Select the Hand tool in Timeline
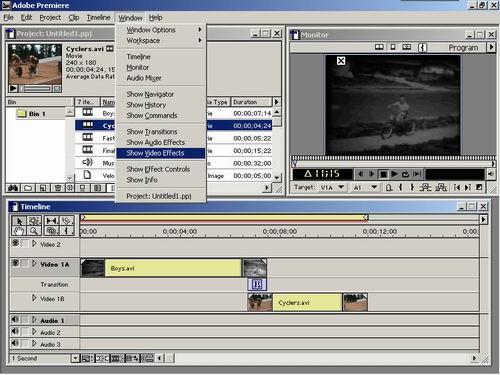The width and height of the screenshot is (500, 375). click(x=19, y=231)
